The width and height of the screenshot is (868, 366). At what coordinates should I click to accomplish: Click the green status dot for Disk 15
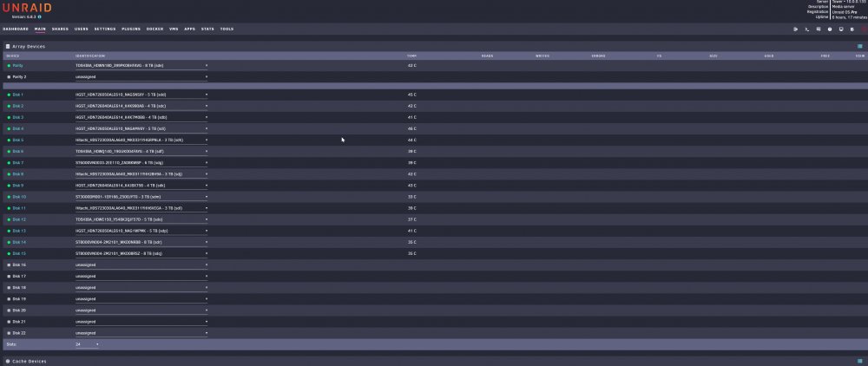[9, 253]
